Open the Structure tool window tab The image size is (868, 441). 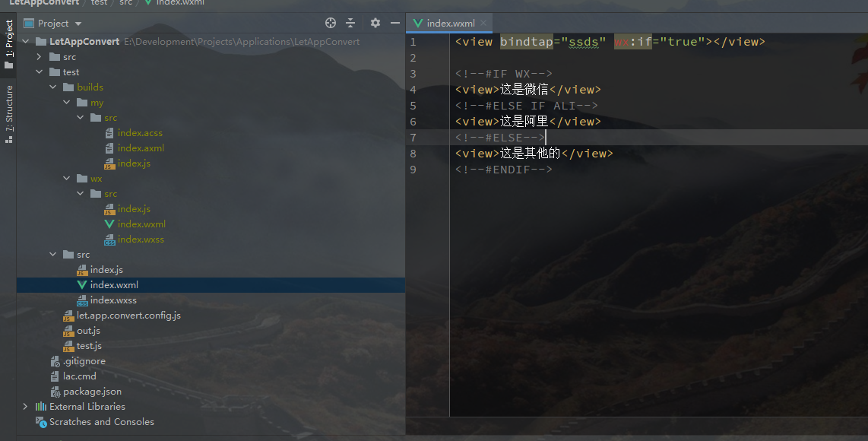point(9,114)
